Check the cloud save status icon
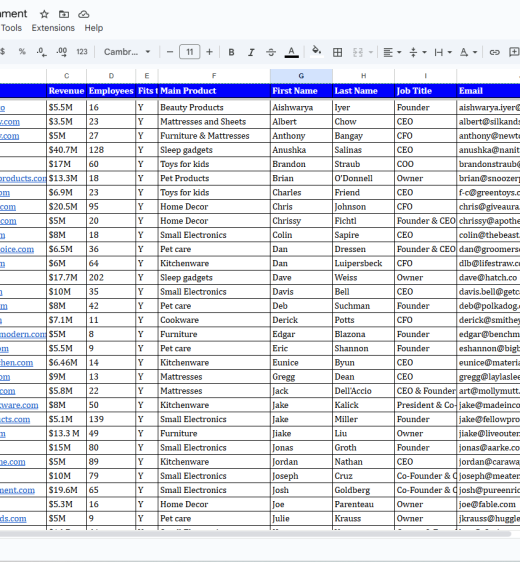This screenshot has width=520, height=562. [84, 14]
